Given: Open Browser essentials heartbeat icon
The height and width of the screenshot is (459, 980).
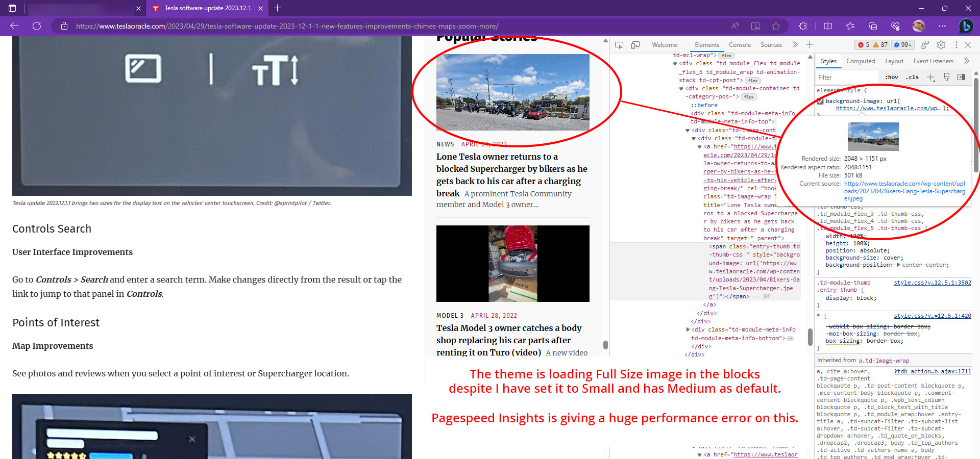Looking at the screenshot, I should (x=895, y=26).
